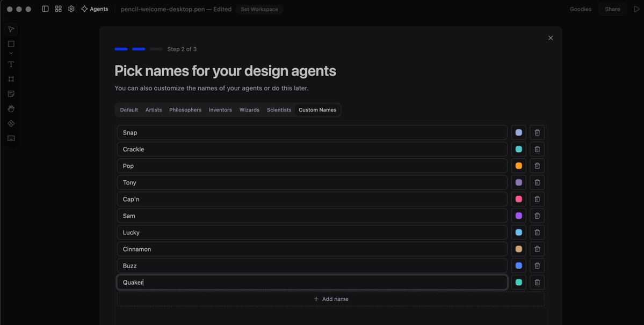The width and height of the screenshot is (644, 325).
Task: Delete the Cap'n name row
Action: click(537, 199)
